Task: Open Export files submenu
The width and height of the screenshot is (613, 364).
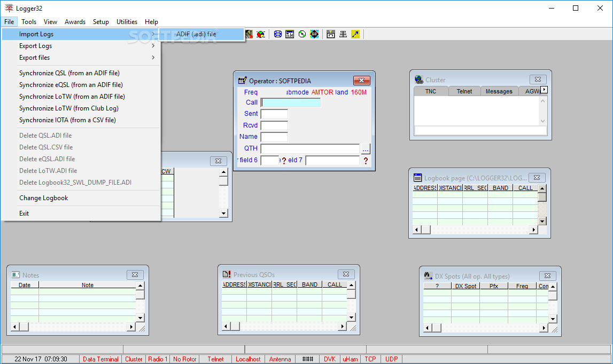Action: coord(81,58)
